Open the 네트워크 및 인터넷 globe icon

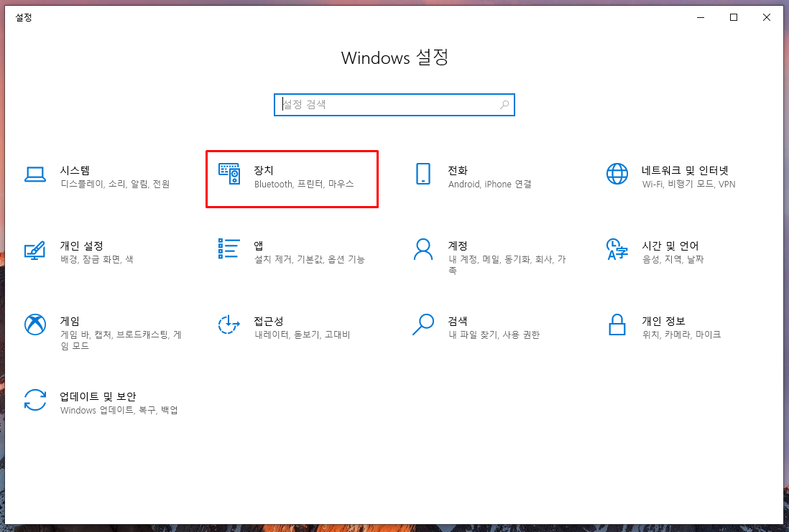click(x=617, y=174)
